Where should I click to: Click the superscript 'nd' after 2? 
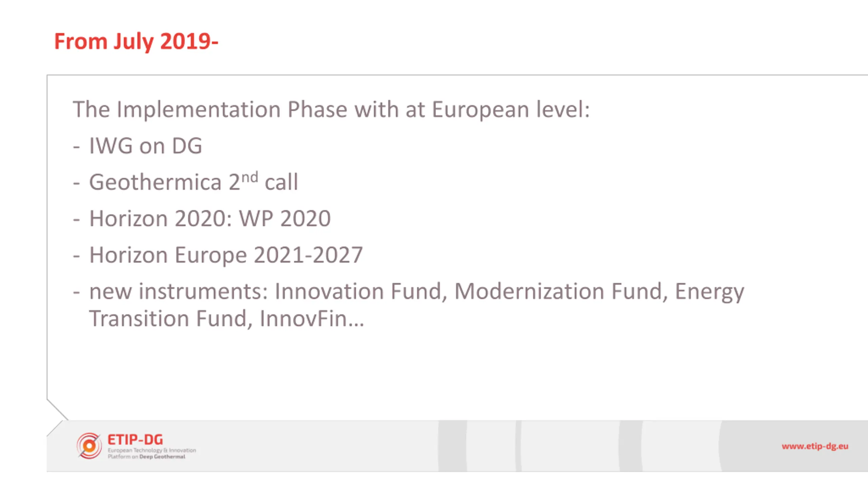point(250,177)
